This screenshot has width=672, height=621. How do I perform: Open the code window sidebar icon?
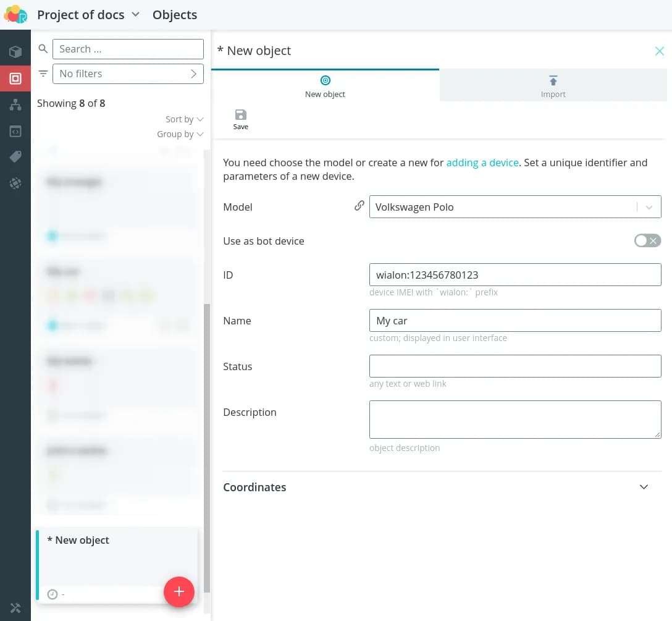[15, 131]
